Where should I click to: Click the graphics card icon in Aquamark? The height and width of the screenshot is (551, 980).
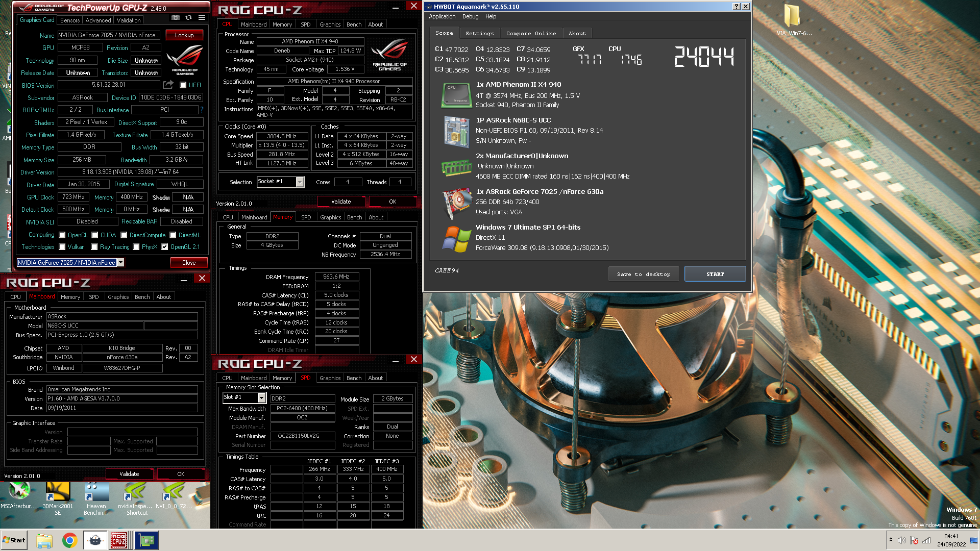(x=456, y=203)
